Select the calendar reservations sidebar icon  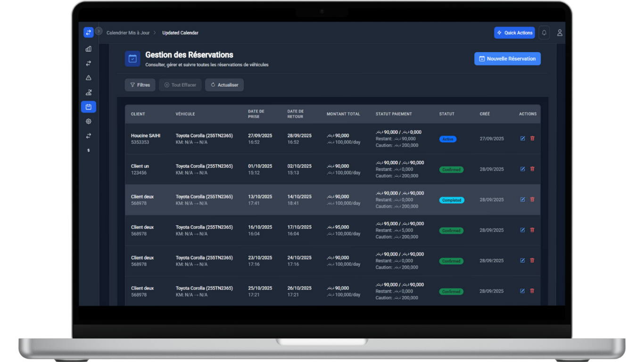88,107
